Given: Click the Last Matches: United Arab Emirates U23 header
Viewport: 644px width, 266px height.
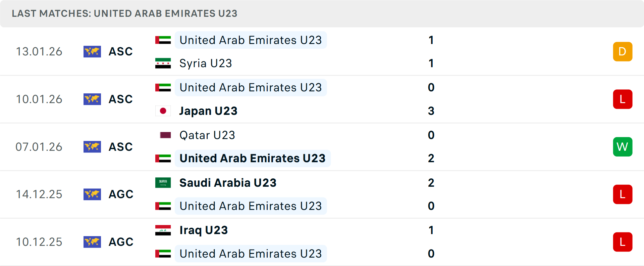Looking at the screenshot, I should pos(124,13).
